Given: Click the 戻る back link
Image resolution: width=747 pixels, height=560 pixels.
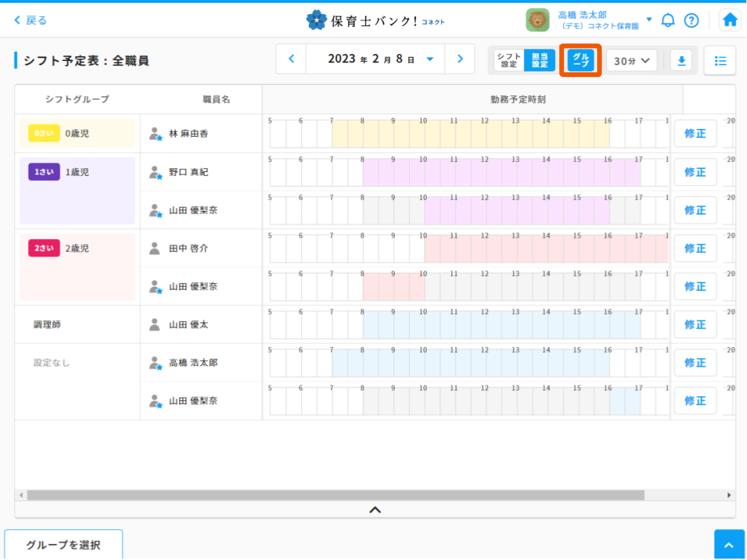Looking at the screenshot, I should tap(31, 20).
